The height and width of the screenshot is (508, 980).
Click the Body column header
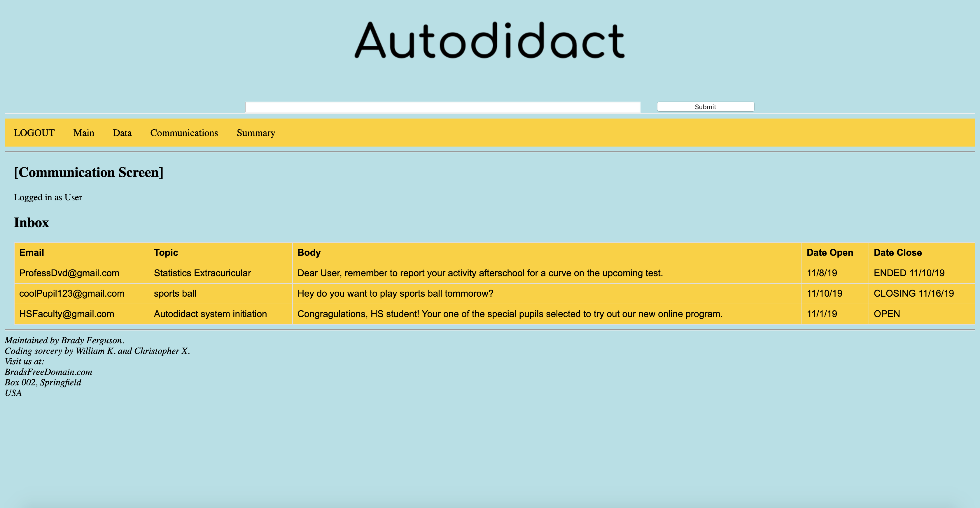pyautogui.click(x=309, y=253)
